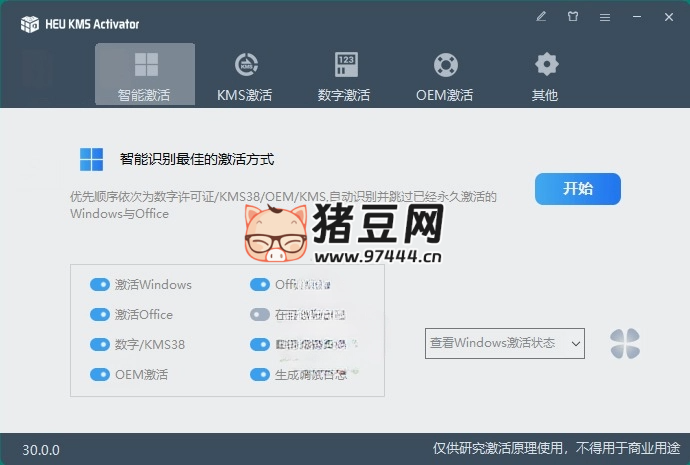Click the 其他 gear icon
The image size is (690, 465).
pyautogui.click(x=545, y=66)
